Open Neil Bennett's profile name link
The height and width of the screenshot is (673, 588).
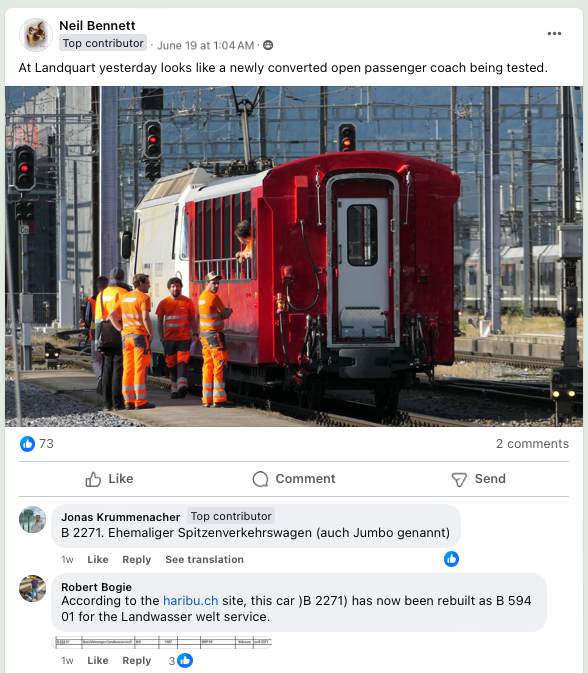[97, 26]
